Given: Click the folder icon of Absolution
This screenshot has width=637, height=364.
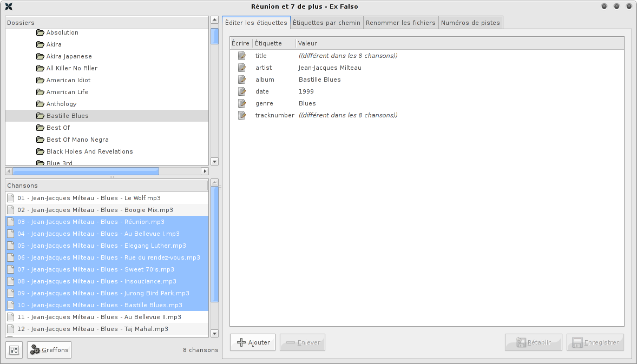Looking at the screenshot, I should (40, 32).
